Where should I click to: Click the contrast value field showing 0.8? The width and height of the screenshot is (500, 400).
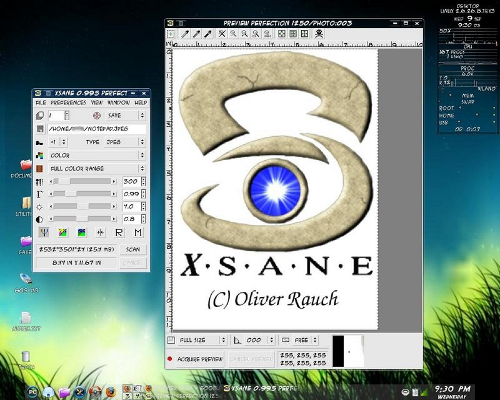[131, 219]
